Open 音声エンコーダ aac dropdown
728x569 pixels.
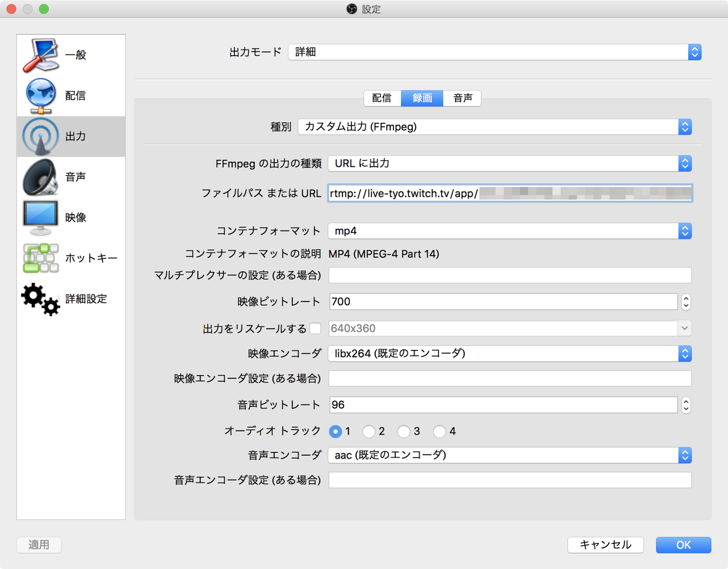coord(510,455)
